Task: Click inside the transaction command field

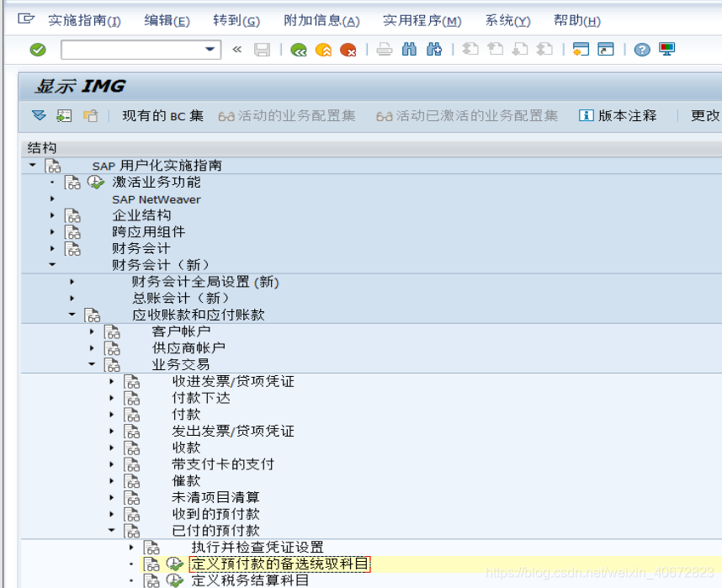Action: [133, 50]
